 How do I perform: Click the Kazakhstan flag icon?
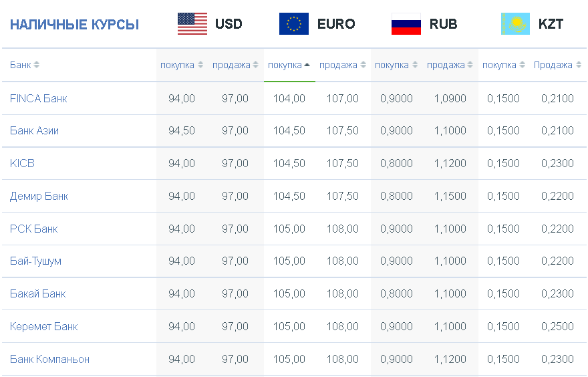(x=515, y=23)
